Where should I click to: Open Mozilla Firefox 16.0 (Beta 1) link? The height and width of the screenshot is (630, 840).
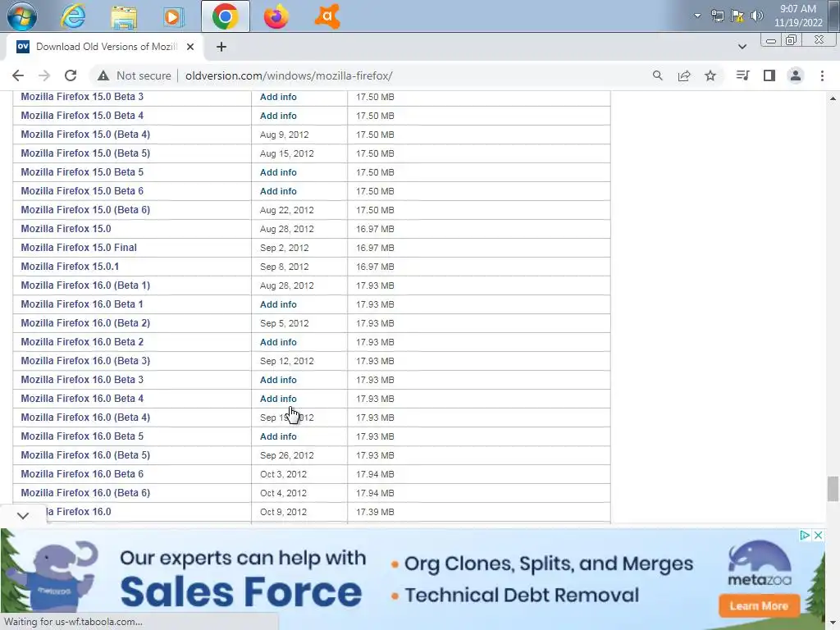pyautogui.click(x=85, y=285)
